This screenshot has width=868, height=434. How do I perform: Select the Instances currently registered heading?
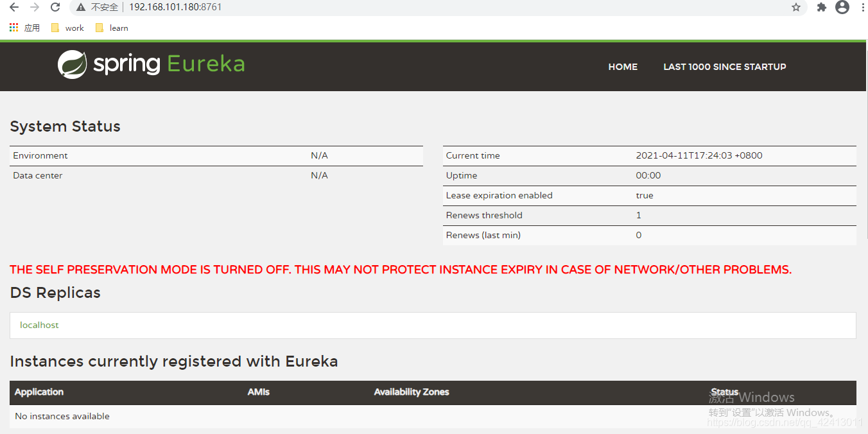174,361
